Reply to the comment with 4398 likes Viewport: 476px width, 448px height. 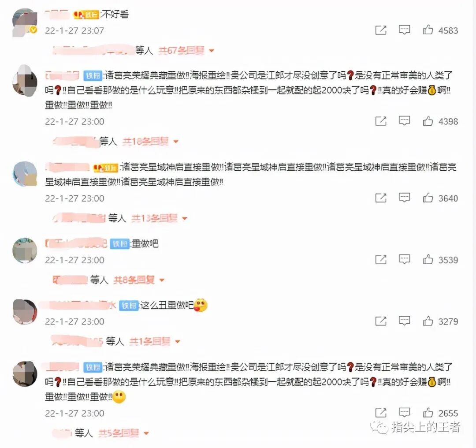click(404, 121)
